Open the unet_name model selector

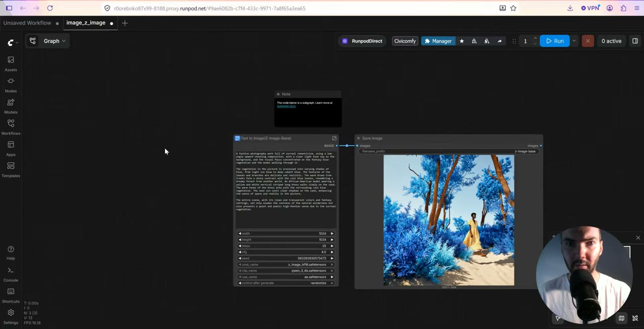[x=286, y=265]
